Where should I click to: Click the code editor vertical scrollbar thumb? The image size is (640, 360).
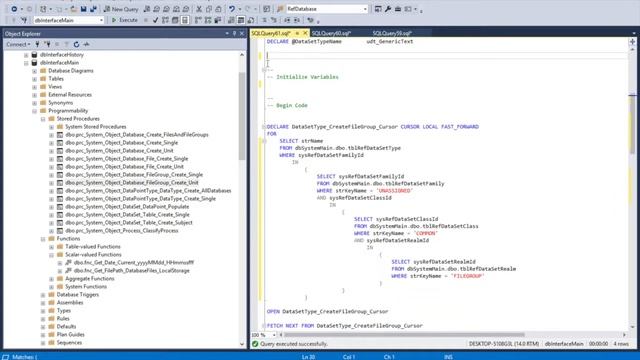(x=632, y=124)
